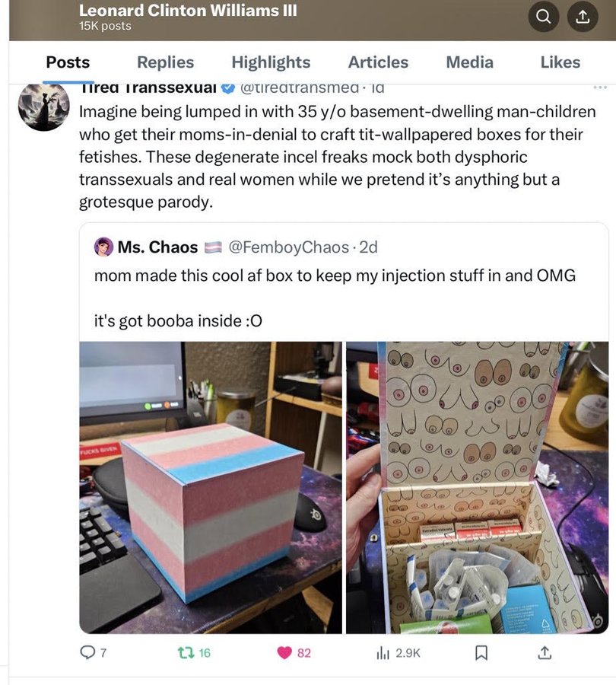Open Ms. Chaos small avatar in quoted post
Screen dimensions: 616x685
pos(103,247)
